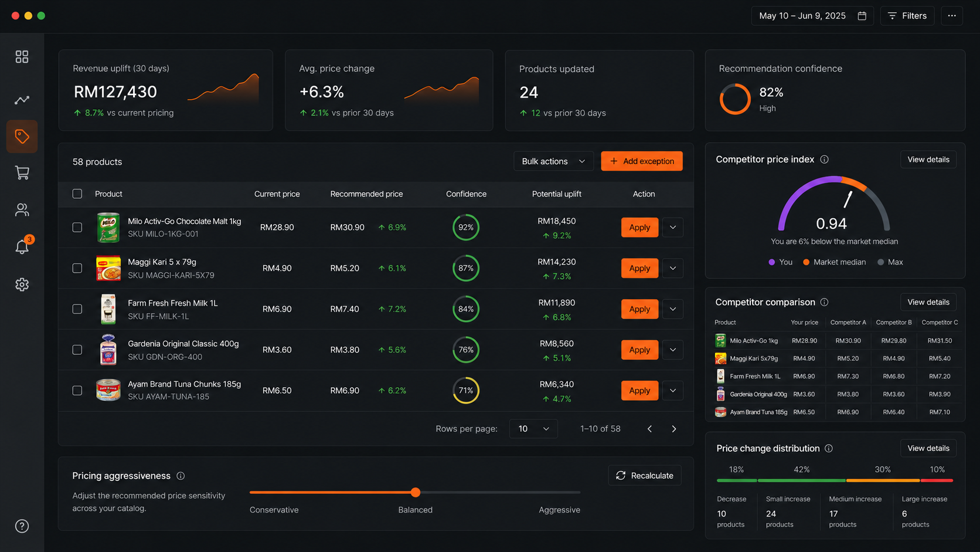The height and width of the screenshot is (552, 980).
Task: Apply recommended price for Farm Fresh Milk
Action: click(x=639, y=309)
